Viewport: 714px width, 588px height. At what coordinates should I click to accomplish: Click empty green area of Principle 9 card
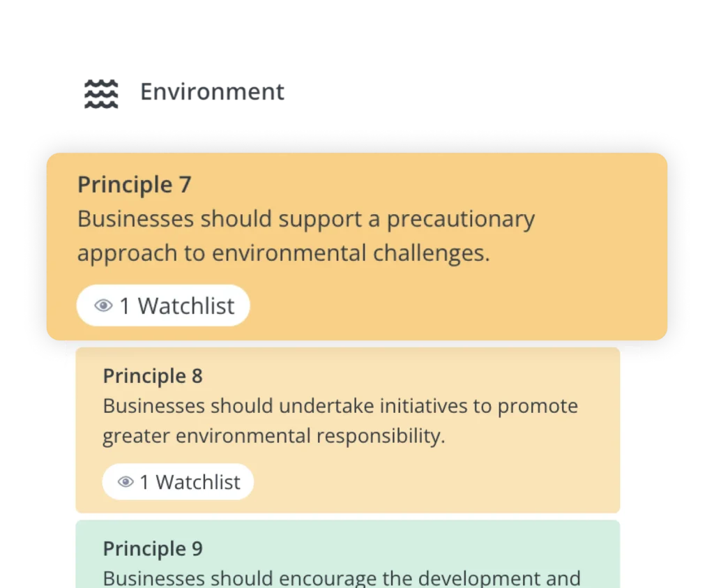click(x=410, y=547)
